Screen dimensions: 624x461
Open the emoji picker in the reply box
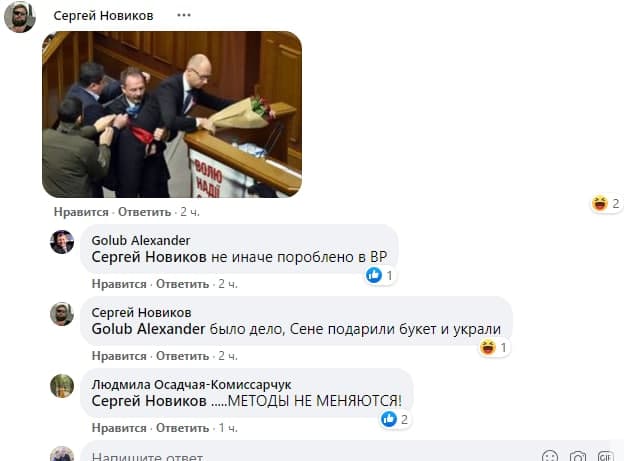550,457
